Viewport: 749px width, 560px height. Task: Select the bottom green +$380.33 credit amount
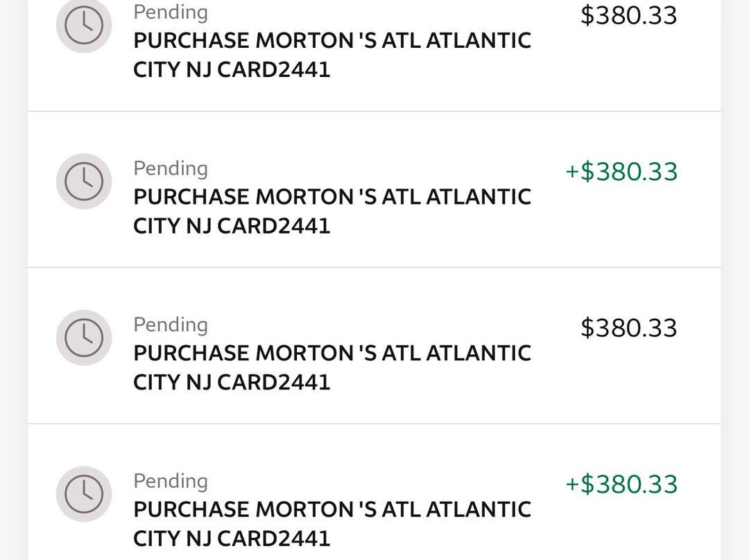(x=621, y=484)
